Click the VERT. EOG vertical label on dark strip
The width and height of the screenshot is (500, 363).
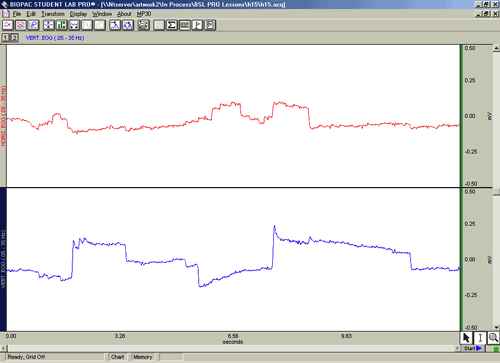coord(3,259)
